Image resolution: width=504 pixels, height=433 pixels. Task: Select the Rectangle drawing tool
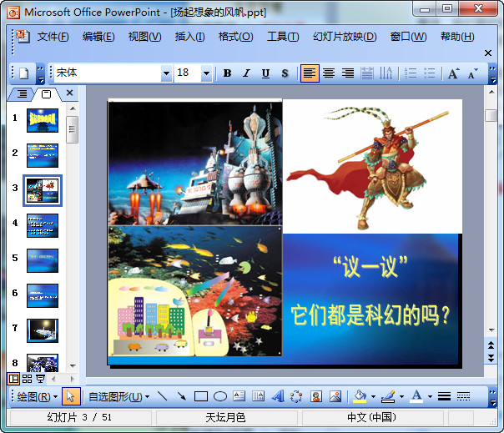click(x=201, y=396)
